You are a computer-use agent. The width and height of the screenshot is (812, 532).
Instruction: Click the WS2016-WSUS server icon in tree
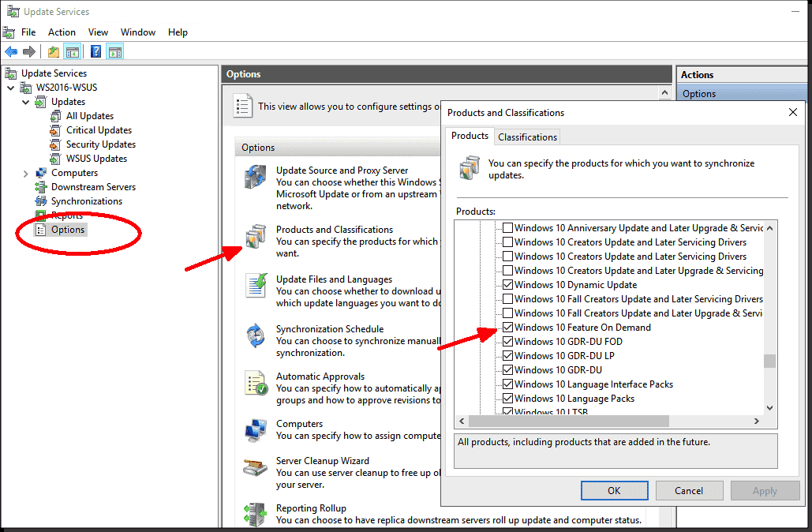coord(26,88)
